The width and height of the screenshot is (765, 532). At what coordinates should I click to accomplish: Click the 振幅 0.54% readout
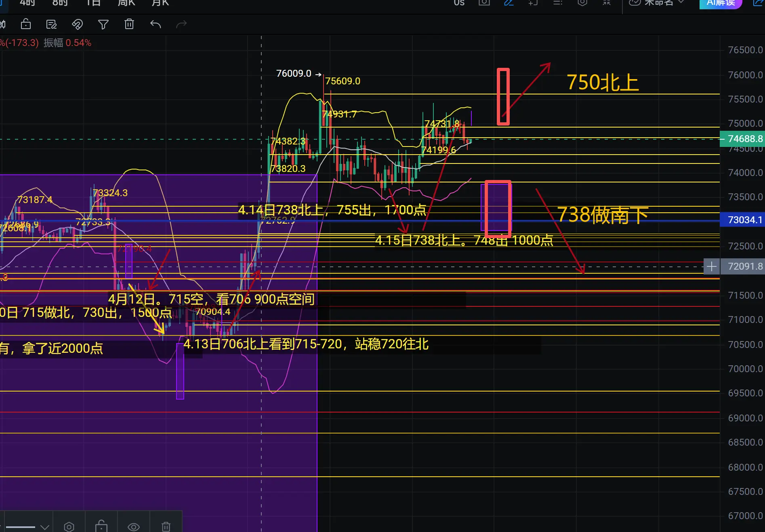point(67,43)
